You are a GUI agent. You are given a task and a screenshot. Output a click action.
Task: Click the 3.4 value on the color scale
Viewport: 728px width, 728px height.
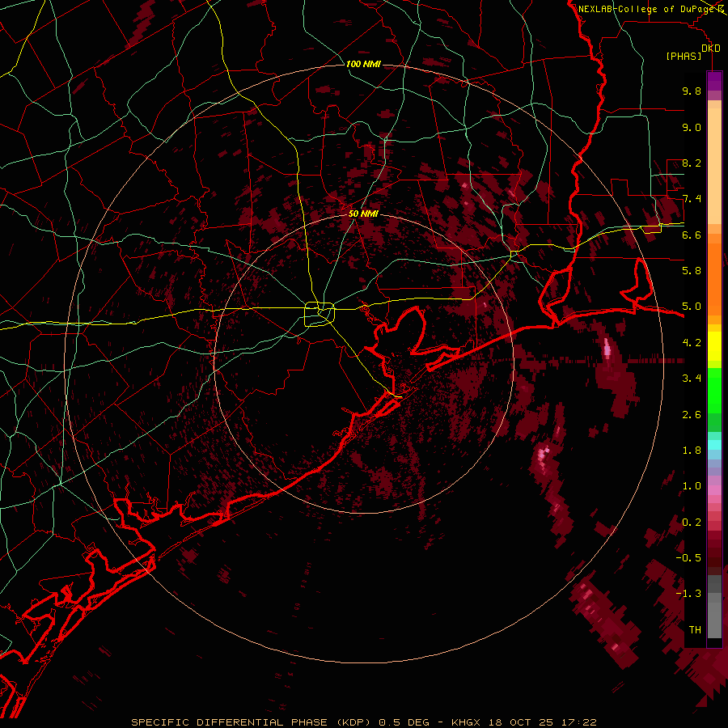tap(692, 379)
